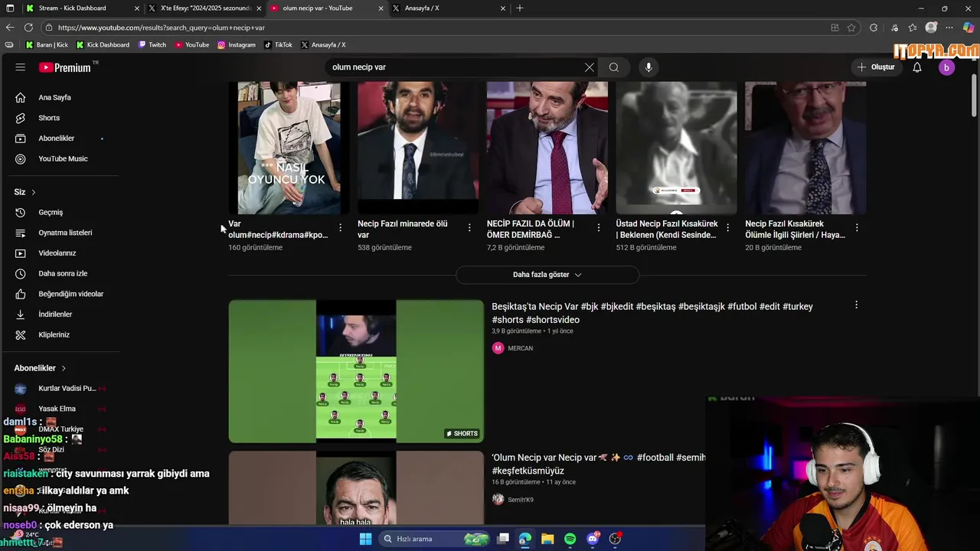Open options for 'Necip Fazıl minarede ölü var'

coord(469,228)
